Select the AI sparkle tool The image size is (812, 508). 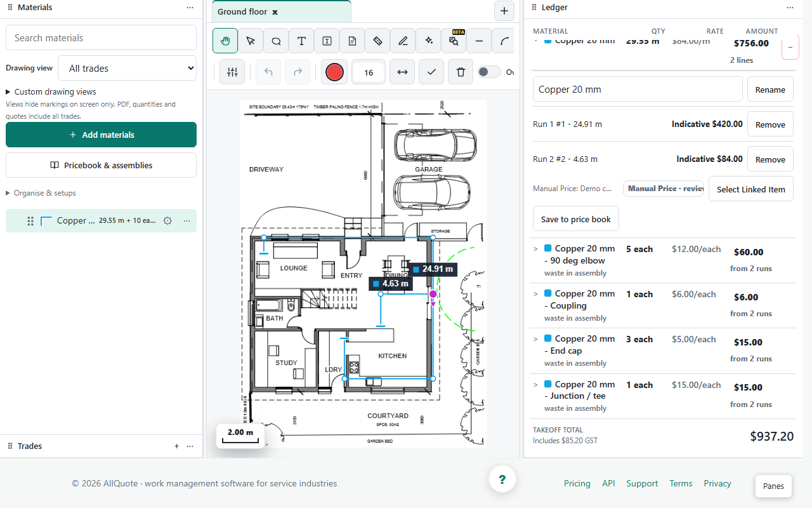click(x=428, y=41)
